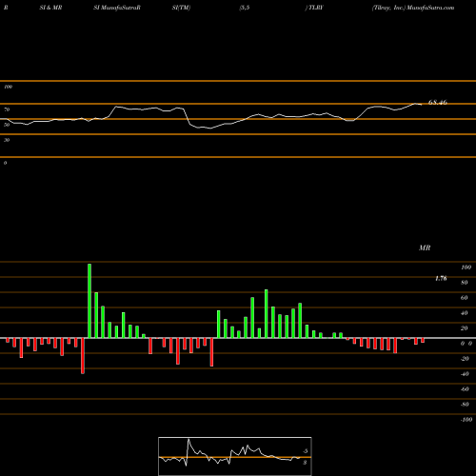Click the MunafaSutra.com title text
The height and width of the screenshot is (476, 476).
click(x=430, y=8)
